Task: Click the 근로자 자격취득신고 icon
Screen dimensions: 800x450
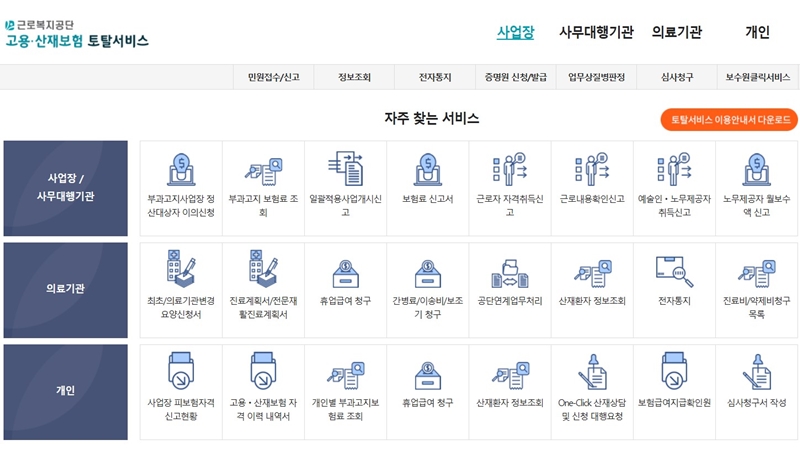Action: pyautogui.click(x=510, y=169)
